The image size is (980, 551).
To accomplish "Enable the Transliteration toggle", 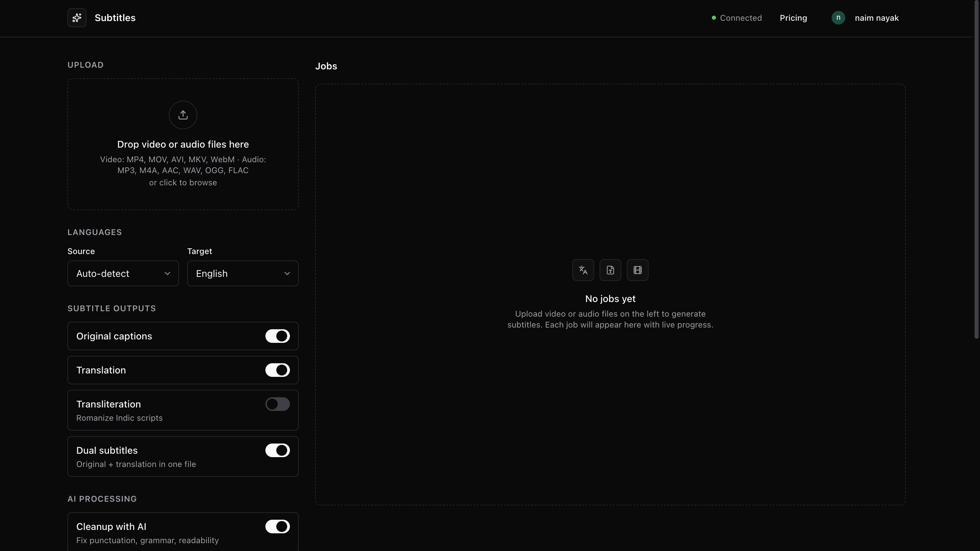I will click(x=277, y=404).
